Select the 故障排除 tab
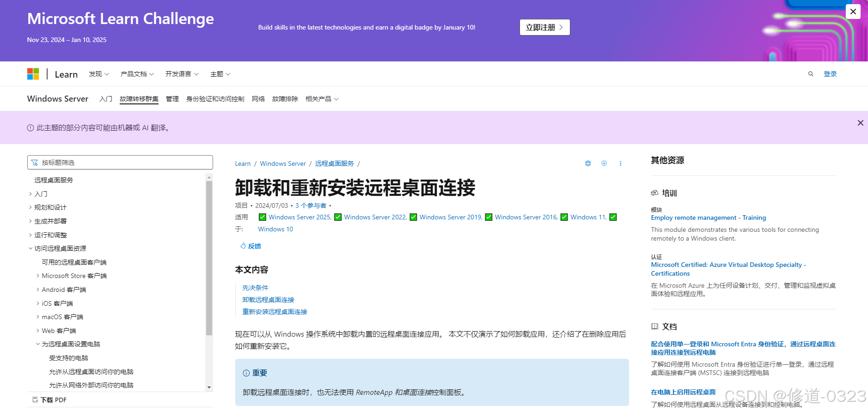 (285, 99)
